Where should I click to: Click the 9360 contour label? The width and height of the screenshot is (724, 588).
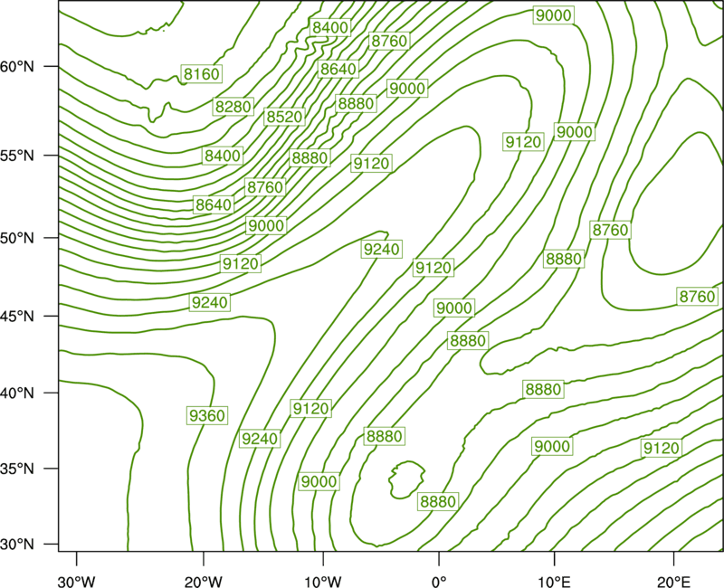click(x=207, y=416)
